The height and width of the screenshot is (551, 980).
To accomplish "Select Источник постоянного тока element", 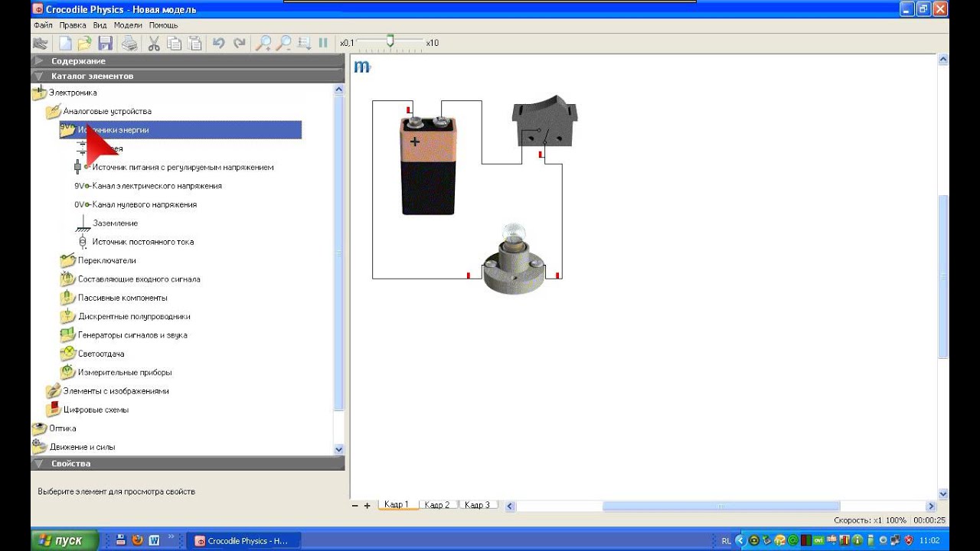I will click(142, 242).
